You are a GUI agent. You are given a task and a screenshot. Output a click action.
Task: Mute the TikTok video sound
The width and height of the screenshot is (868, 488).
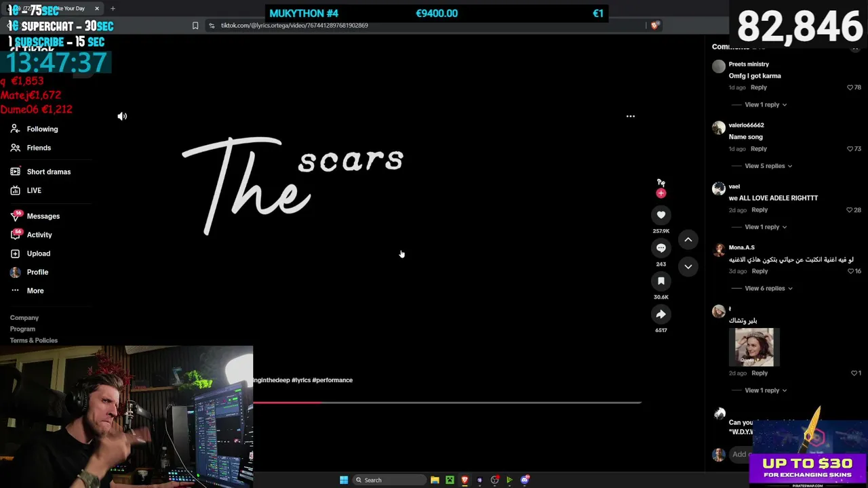click(x=122, y=117)
